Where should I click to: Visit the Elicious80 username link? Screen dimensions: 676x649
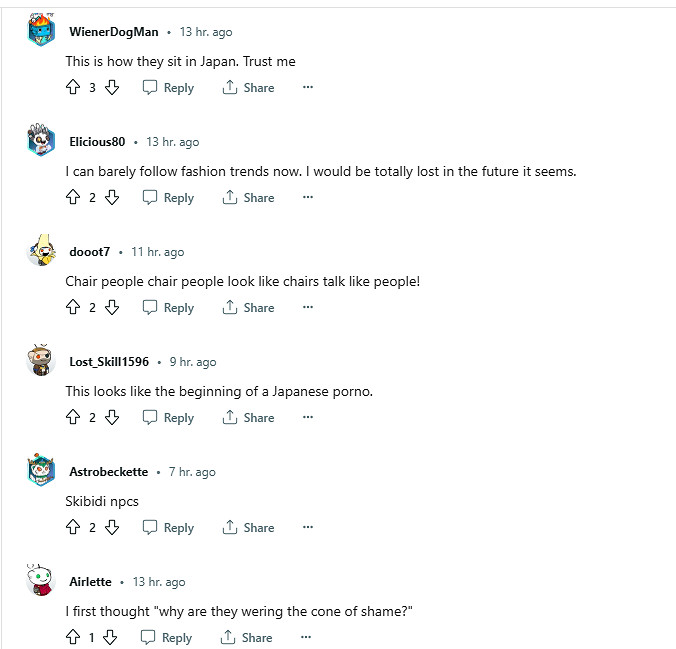pyautogui.click(x=97, y=142)
